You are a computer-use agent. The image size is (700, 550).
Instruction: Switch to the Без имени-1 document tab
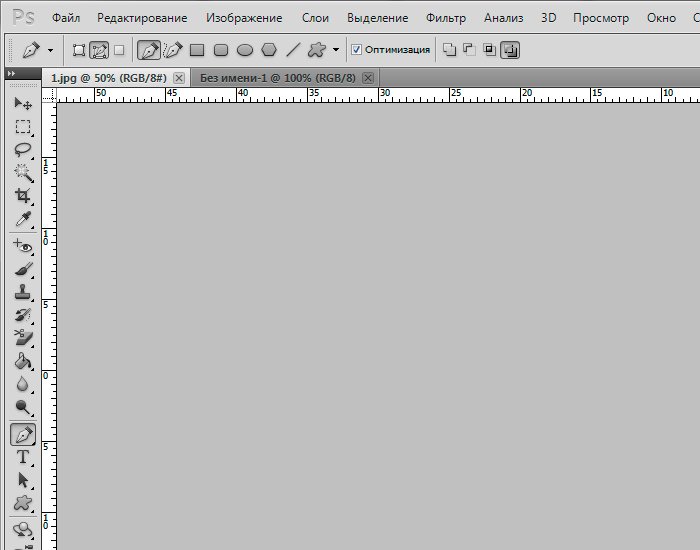[x=279, y=78]
